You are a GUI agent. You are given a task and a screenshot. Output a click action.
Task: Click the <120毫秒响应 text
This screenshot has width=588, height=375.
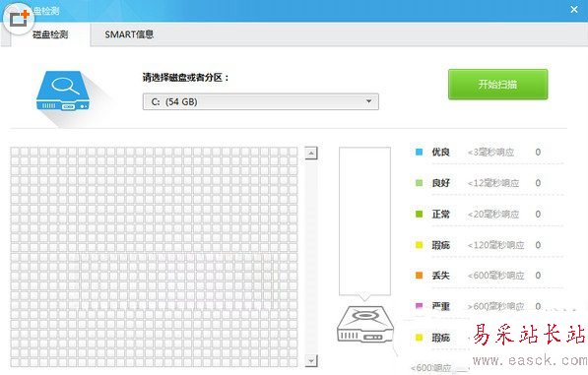click(495, 245)
